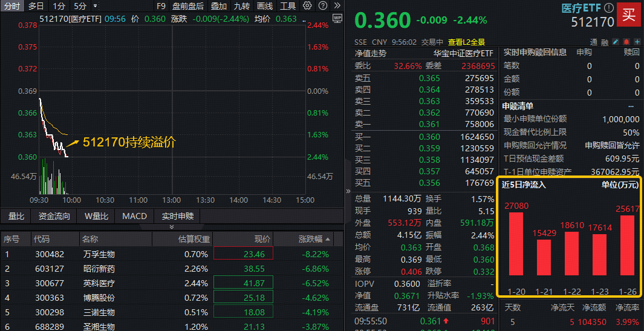Image resolution: width=644 pixels, height=331 pixels.
Task: Click the blue pencil note icon
Action: coord(616,42)
